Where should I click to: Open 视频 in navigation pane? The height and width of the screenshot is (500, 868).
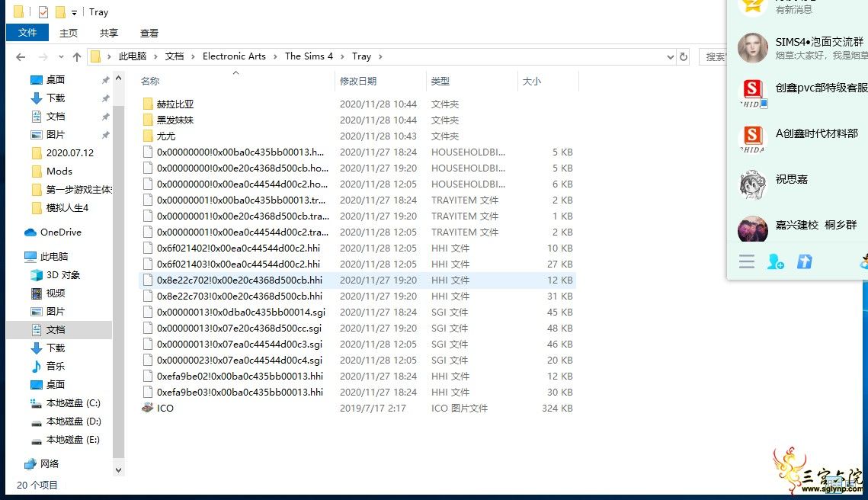point(56,293)
